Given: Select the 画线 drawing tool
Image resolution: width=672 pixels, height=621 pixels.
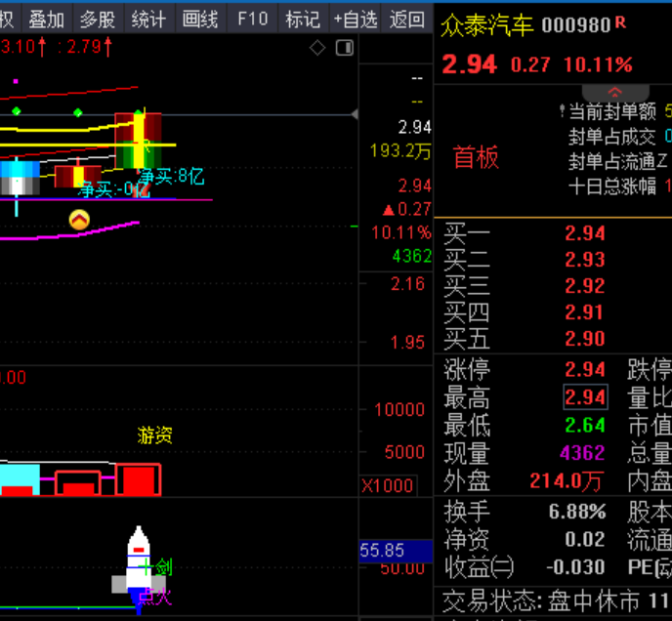Looking at the screenshot, I should pos(200,20).
